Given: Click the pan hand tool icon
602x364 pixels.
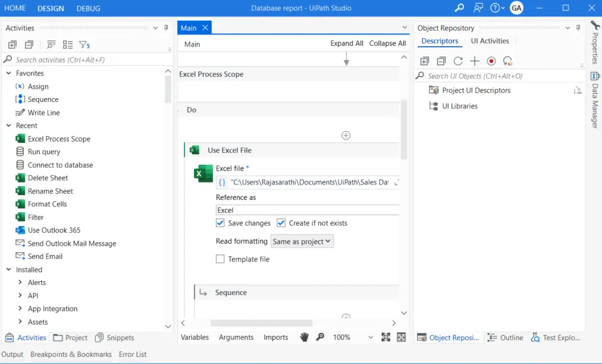Looking at the screenshot, I should pyautogui.click(x=305, y=337).
